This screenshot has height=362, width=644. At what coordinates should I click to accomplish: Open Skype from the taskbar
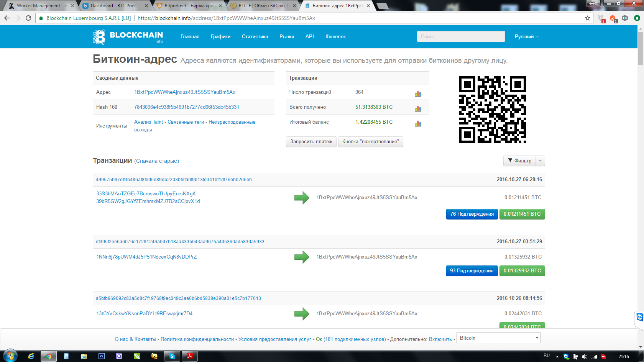click(x=172, y=356)
